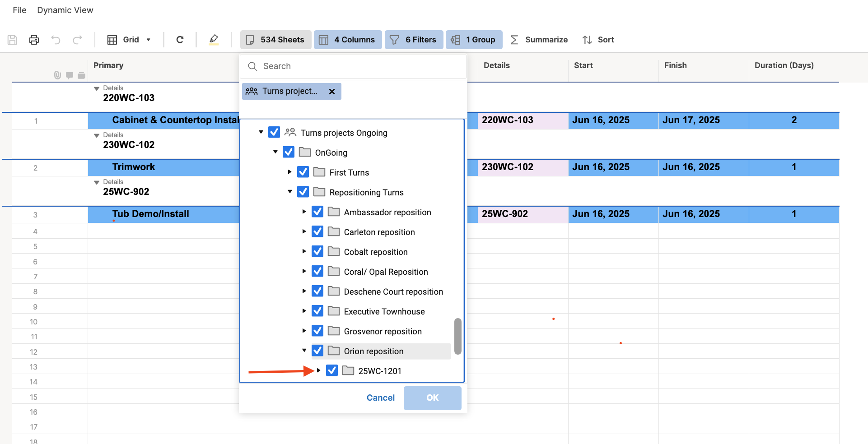Image resolution: width=868 pixels, height=444 pixels.
Task: Open the 1 Group settings
Action: (474, 40)
